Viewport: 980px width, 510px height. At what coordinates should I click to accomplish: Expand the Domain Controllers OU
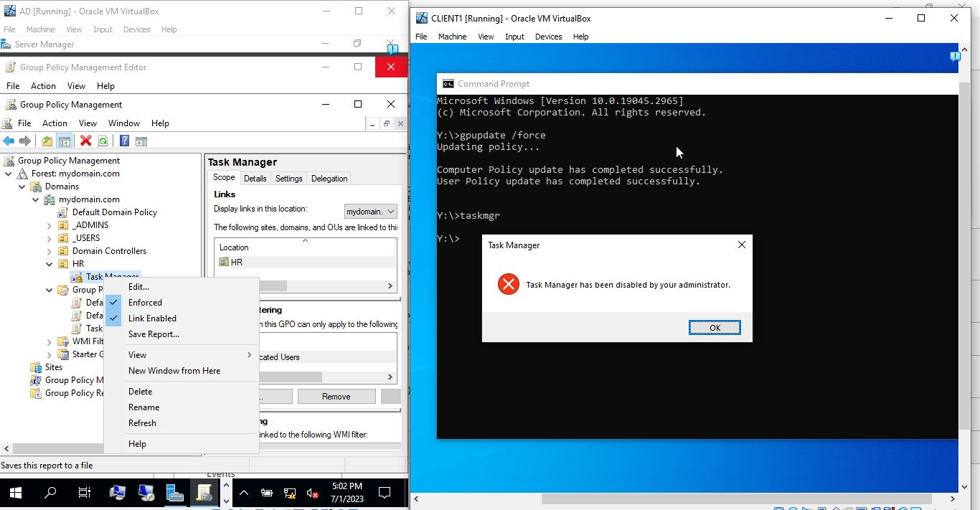pos(50,251)
